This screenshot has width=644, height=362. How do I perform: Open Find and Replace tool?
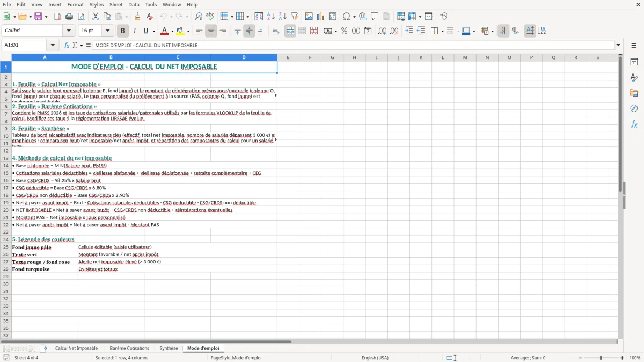(199, 17)
